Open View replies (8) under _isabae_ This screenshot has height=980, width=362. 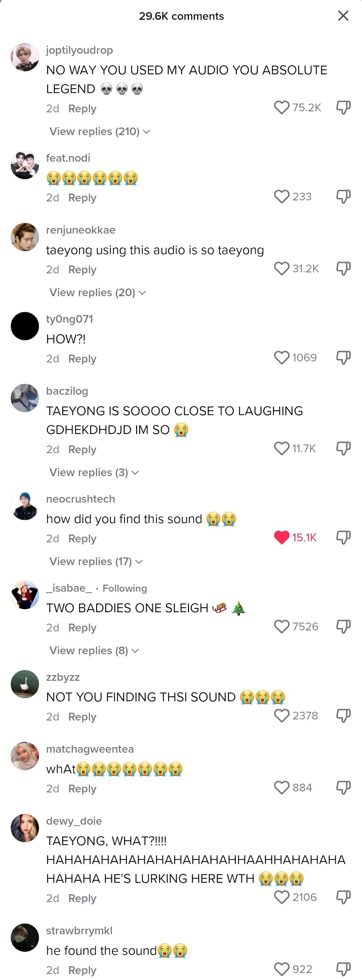point(94,651)
